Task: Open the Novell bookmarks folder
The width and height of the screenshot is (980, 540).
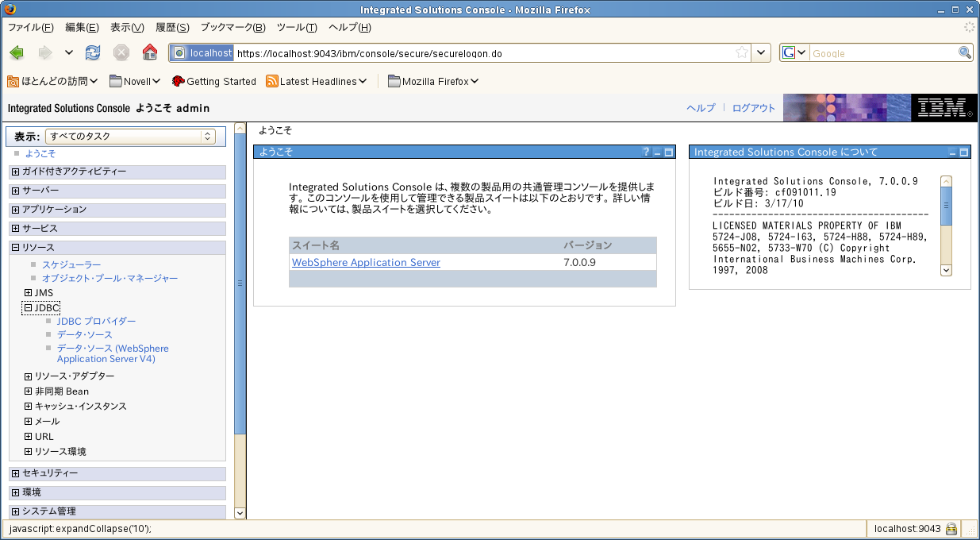Action: (135, 81)
